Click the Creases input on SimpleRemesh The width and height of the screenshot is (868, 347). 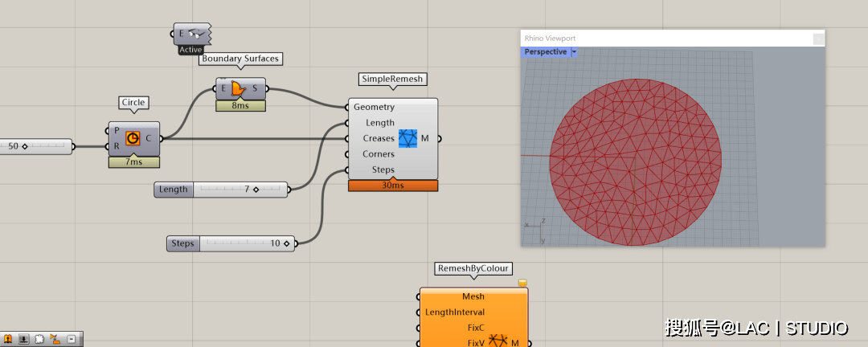[x=378, y=138]
